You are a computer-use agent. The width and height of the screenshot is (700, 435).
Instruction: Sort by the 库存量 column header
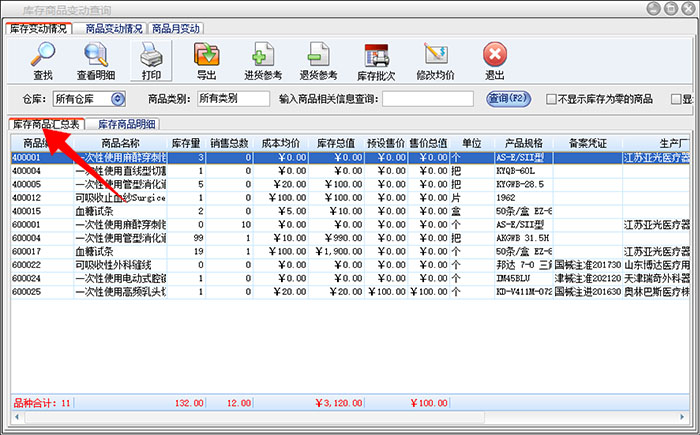pos(186,144)
